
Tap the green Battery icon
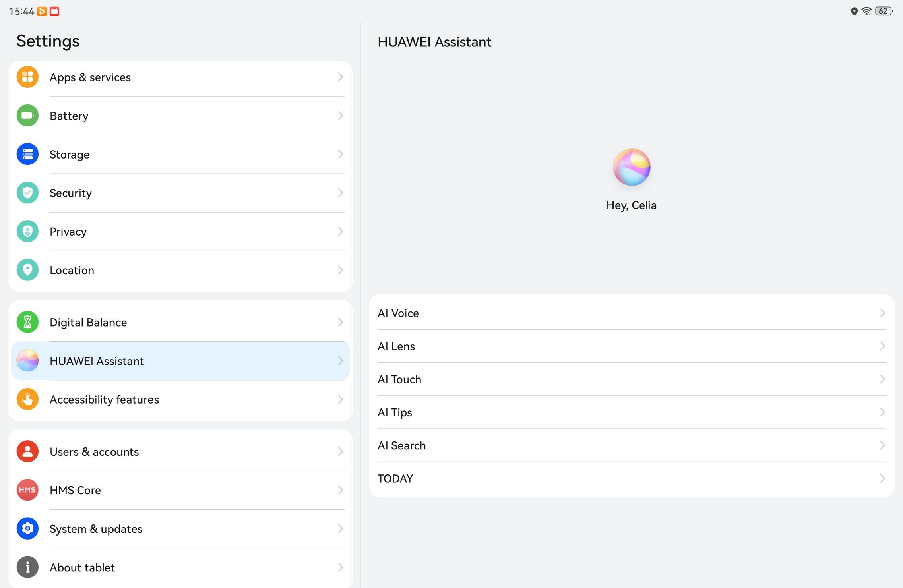coord(27,116)
